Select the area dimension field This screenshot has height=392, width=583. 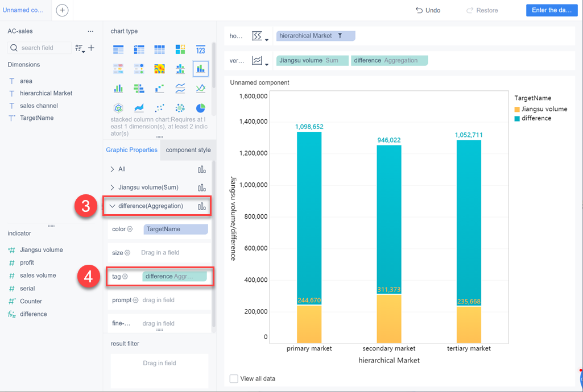[26, 81]
